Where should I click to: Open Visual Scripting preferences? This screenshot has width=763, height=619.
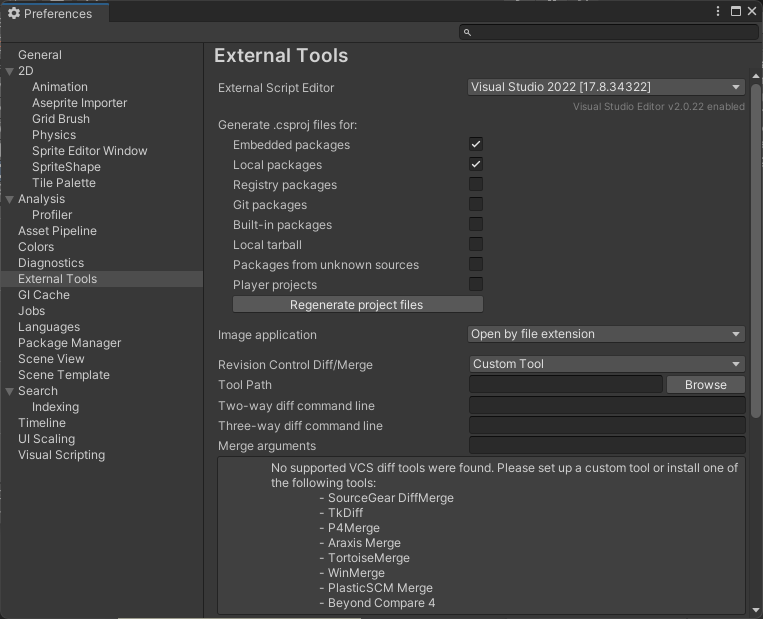click(x=61, y=455)
